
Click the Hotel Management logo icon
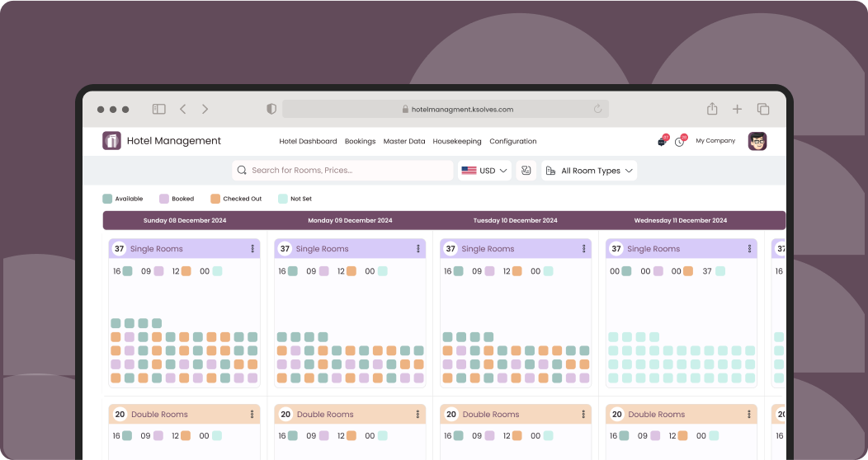click(x=111, y=141)
